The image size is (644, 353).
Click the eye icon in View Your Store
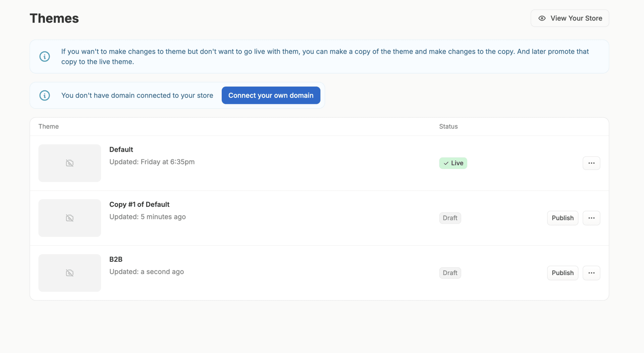tap(542, 18)
